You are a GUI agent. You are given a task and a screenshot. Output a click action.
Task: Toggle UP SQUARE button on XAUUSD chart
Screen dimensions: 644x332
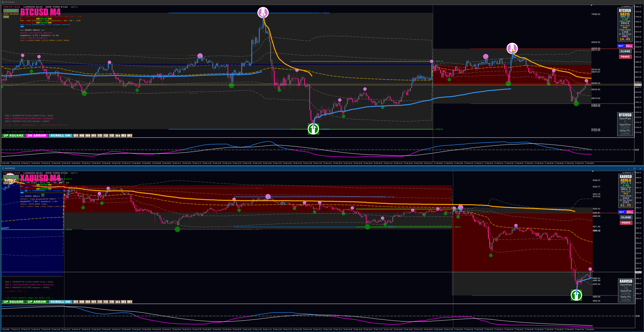point(14,302)
